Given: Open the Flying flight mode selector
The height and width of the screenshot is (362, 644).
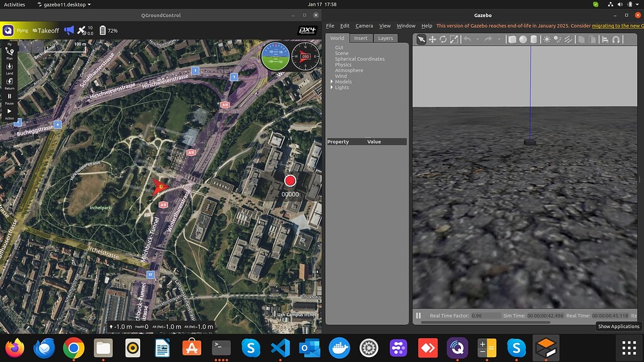Looking at the screenshot, I should (x=22, y=30).
